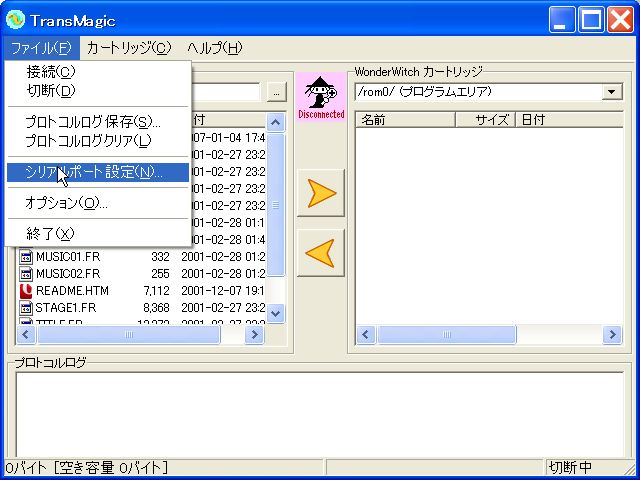
Task: Select the STAGE1.FR file name
Action: 65,308
